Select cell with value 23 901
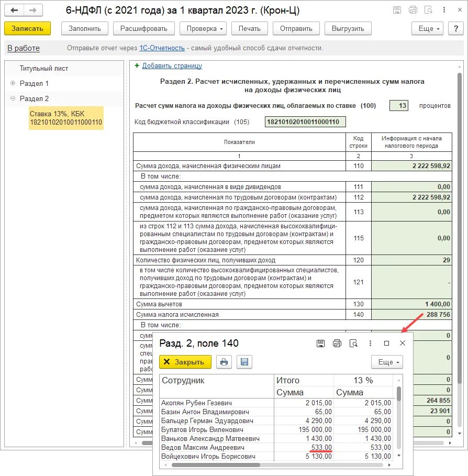 (x=432, y=411)
